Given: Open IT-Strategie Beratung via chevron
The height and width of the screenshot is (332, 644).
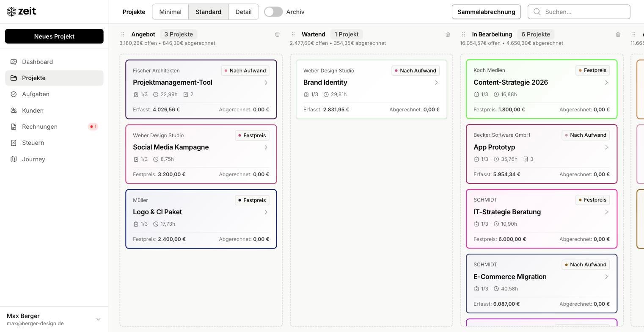Looking at the screenshot, I should click(606, 212).
